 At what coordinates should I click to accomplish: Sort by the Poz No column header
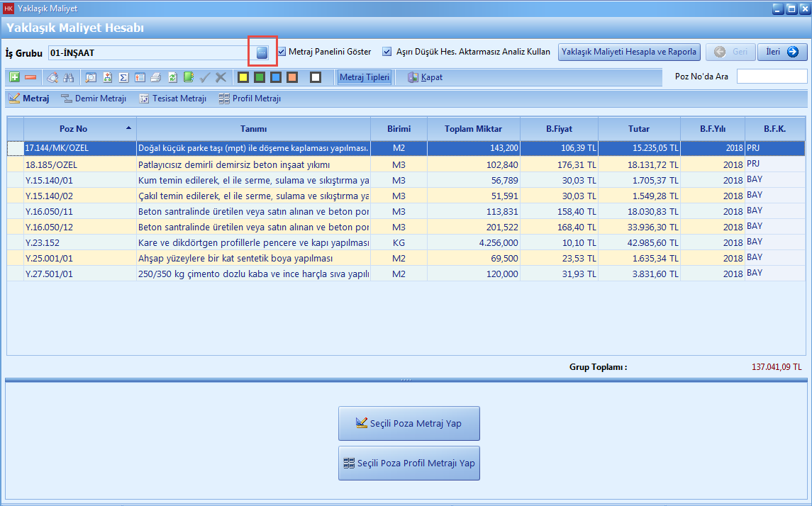tap(74, 128)
